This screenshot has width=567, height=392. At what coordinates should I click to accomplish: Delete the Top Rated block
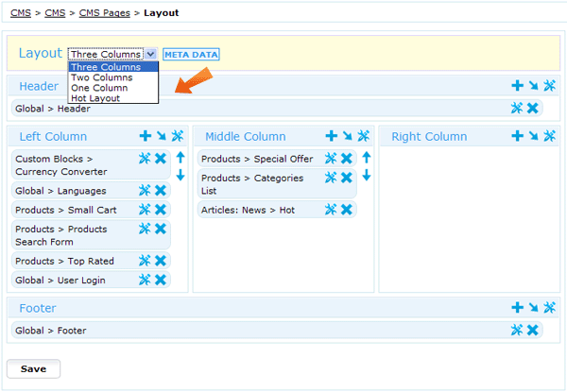coord(161,260)
